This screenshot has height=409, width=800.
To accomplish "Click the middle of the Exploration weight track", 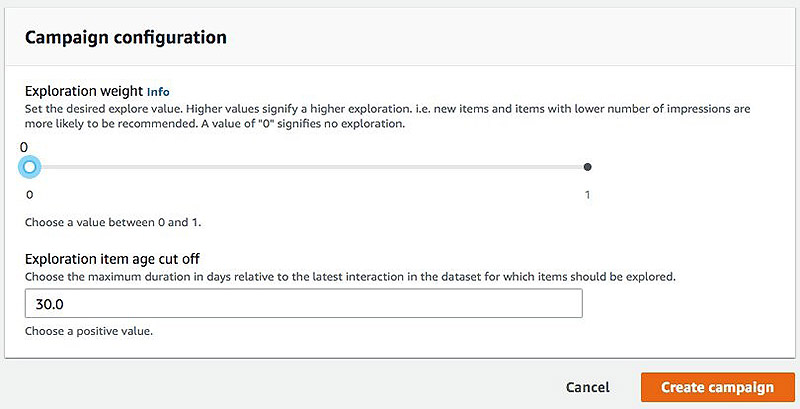I will (309, 167).
